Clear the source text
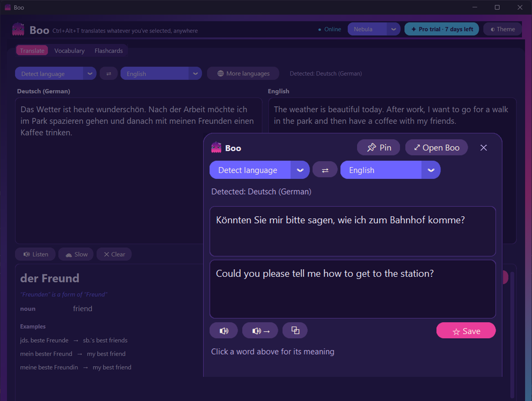The image size is (532, 401). [114, 254]
